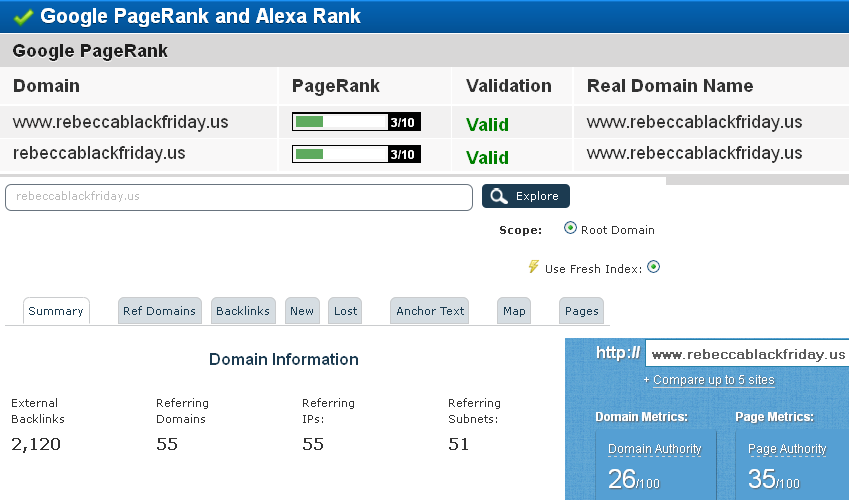Select the Root Domain scope radio button

click(570, 228)
